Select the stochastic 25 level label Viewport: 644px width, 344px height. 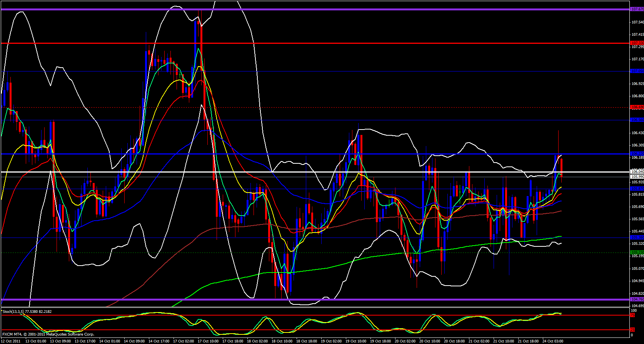click(x=632, y=329)
